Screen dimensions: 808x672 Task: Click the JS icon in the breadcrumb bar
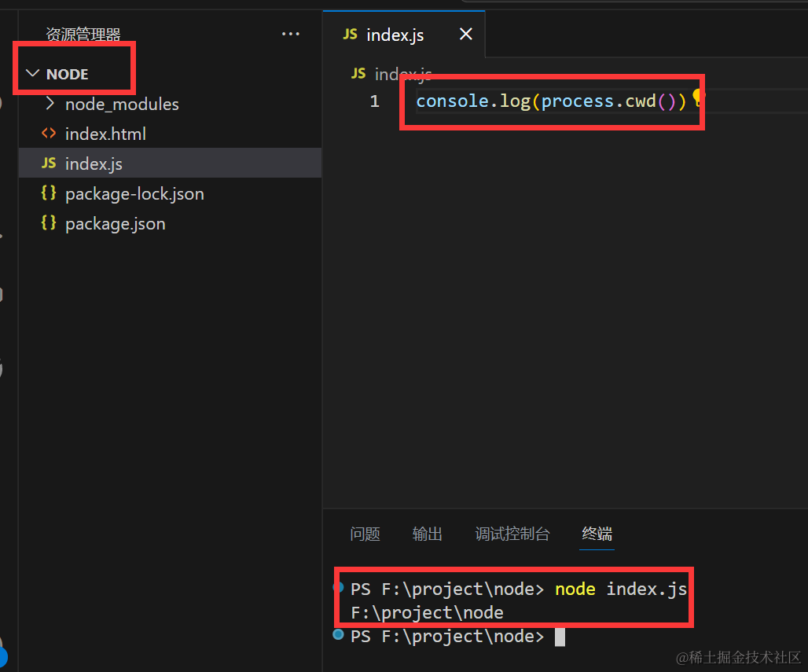(x=358, y=73)
